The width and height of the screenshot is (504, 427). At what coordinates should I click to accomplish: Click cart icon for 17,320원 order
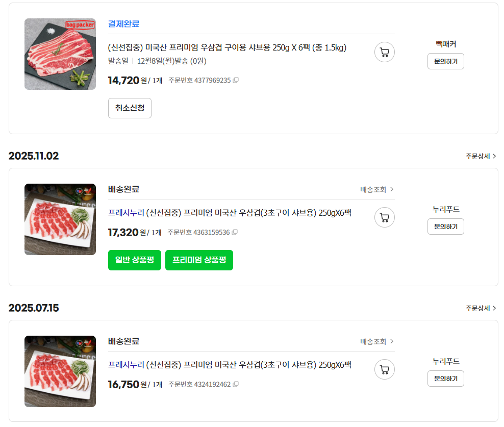click(x=385, y=217)
